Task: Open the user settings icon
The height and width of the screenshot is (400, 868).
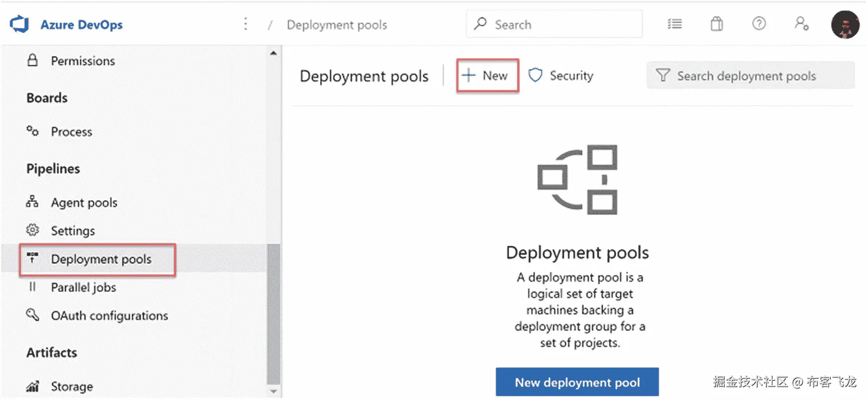Action: click(801, 24)
